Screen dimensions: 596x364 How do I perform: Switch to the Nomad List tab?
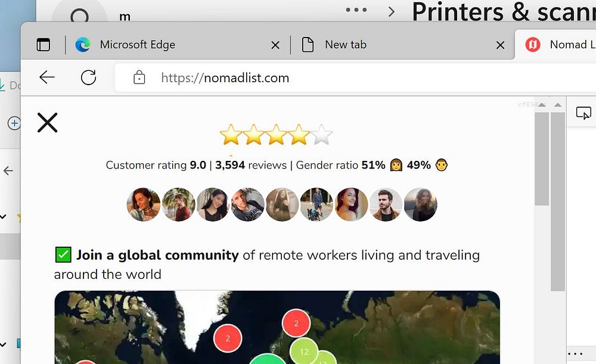pyautogui.click(x=555, y=45)
